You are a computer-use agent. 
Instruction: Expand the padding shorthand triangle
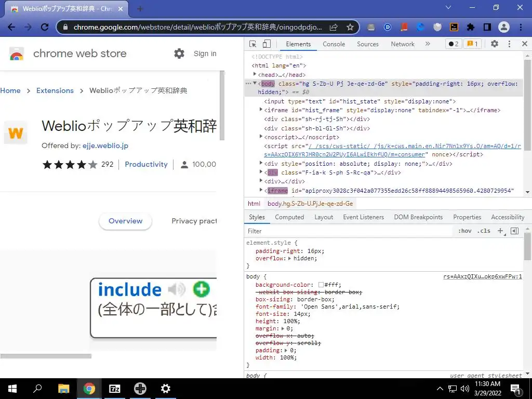286,350
